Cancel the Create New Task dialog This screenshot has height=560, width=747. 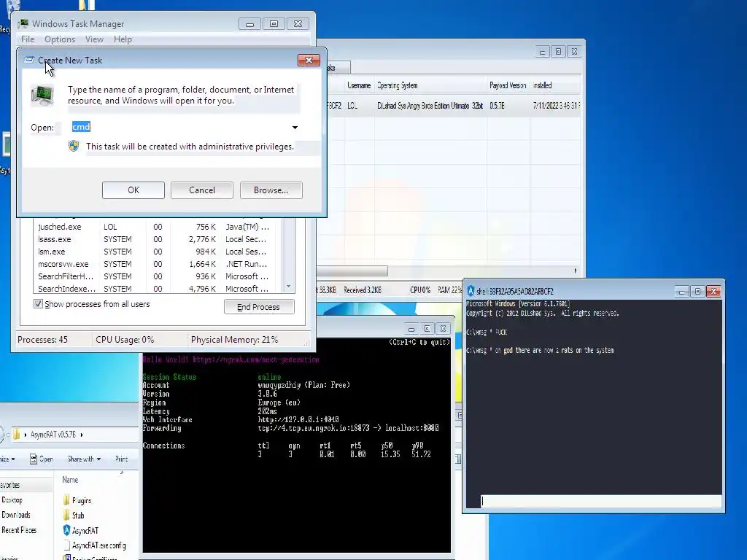(202, 190)
